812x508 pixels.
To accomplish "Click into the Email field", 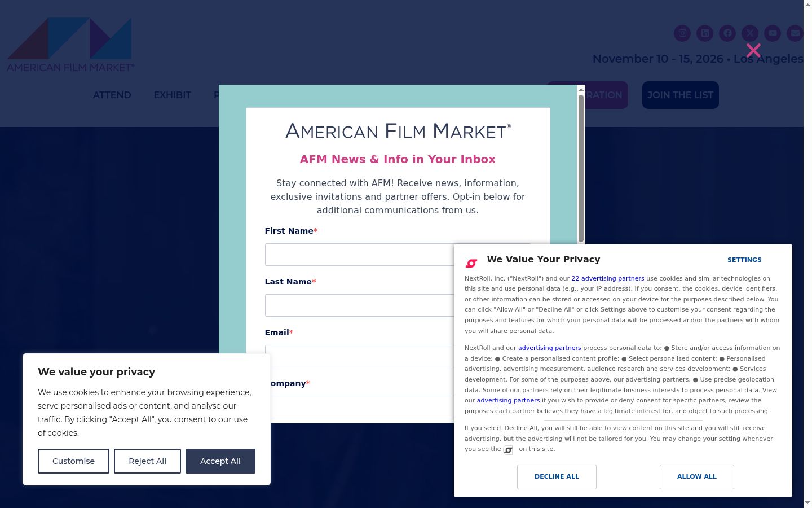I will (x=359, y=356).
